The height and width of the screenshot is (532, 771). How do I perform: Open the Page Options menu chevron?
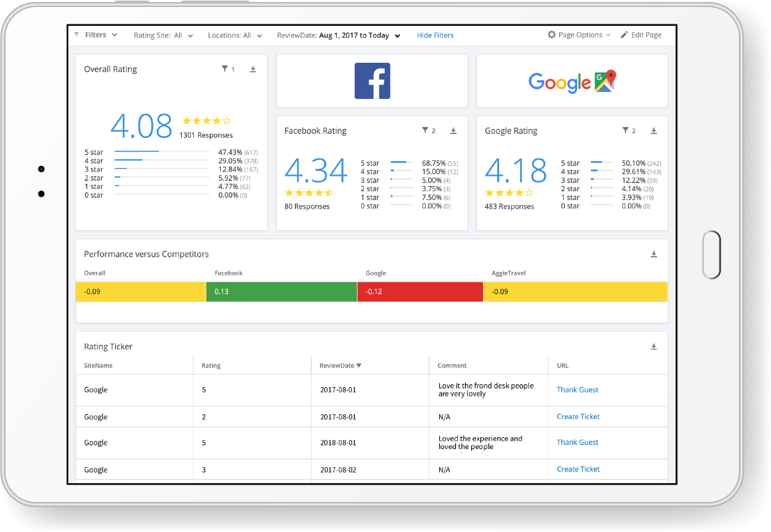609,35
